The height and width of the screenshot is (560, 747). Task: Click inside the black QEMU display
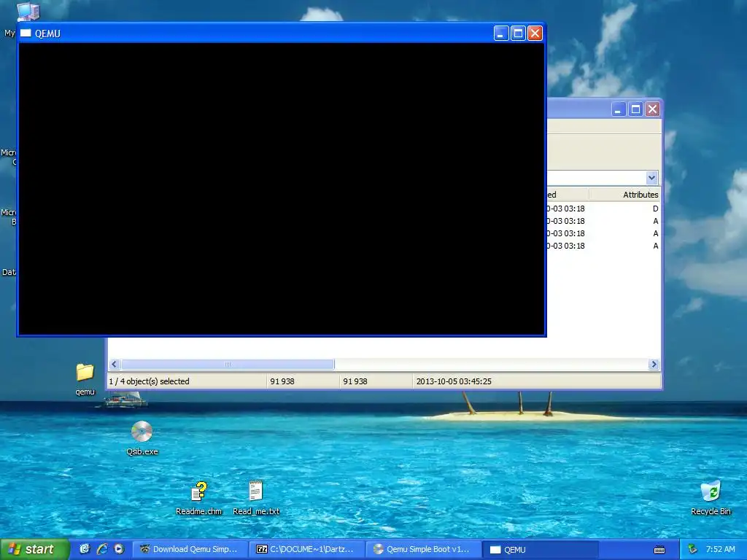pyautogui.click(x=282, y=189)
